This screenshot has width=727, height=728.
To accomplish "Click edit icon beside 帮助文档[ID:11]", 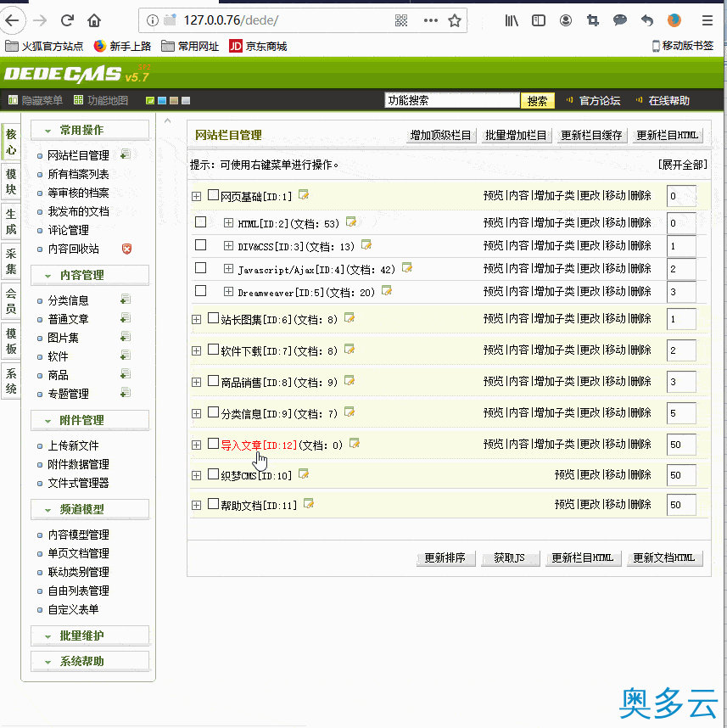I will pyautogui.click(x=309, y=503).
